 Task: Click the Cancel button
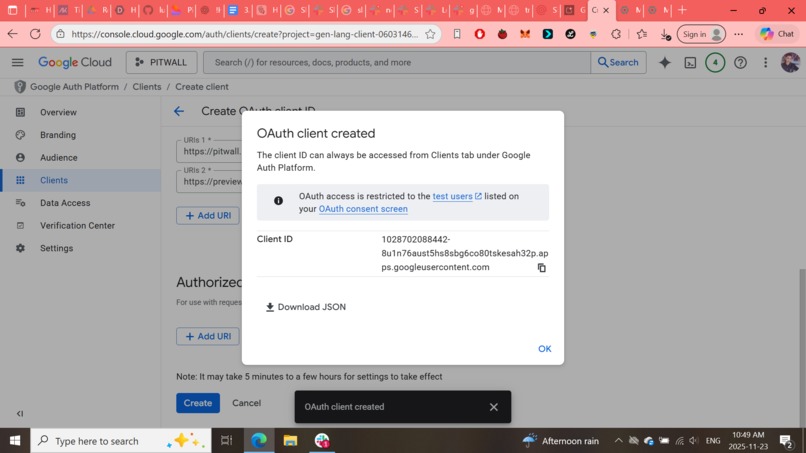246,403
